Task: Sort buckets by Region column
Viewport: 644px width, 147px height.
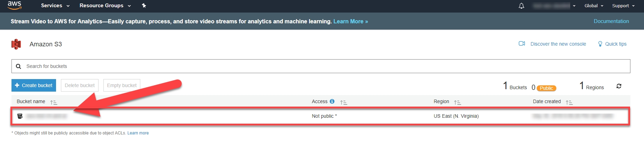Action: (x=457, y=102)
